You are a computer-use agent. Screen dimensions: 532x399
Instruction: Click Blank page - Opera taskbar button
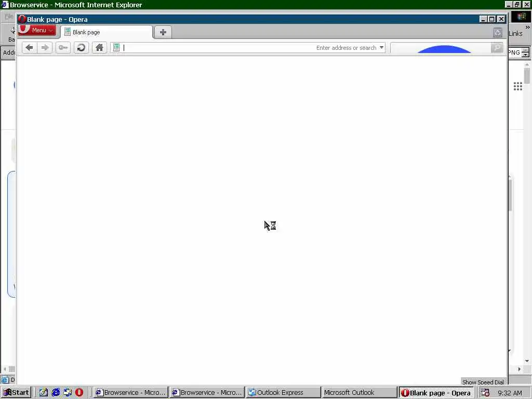point(436,393)
